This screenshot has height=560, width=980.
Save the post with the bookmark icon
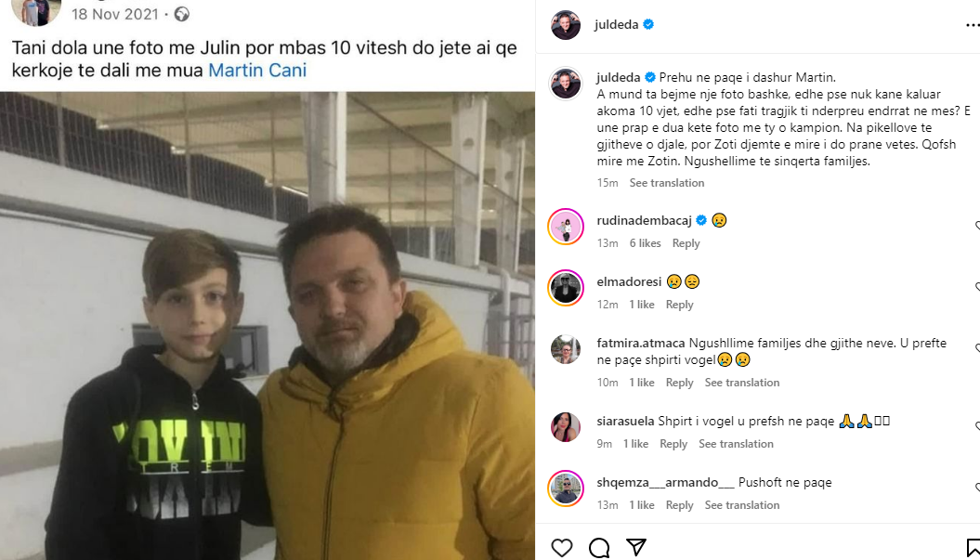tap(973, 548)
